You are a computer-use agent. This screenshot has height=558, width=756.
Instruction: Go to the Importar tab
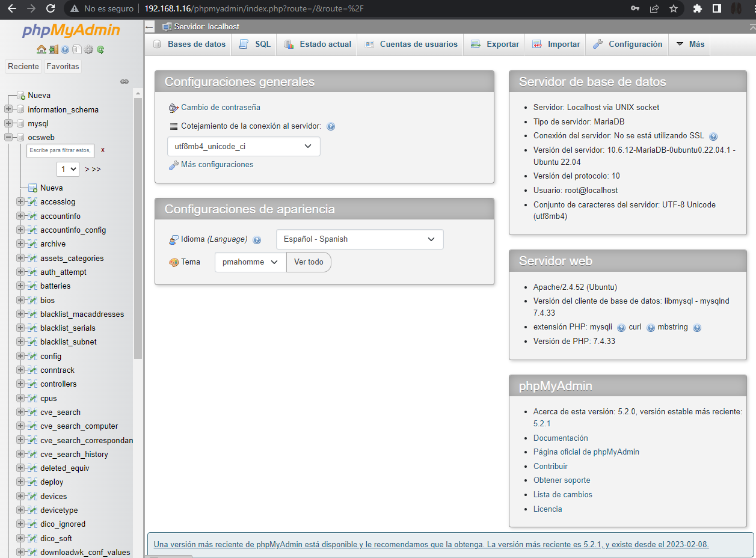[556, 44]
